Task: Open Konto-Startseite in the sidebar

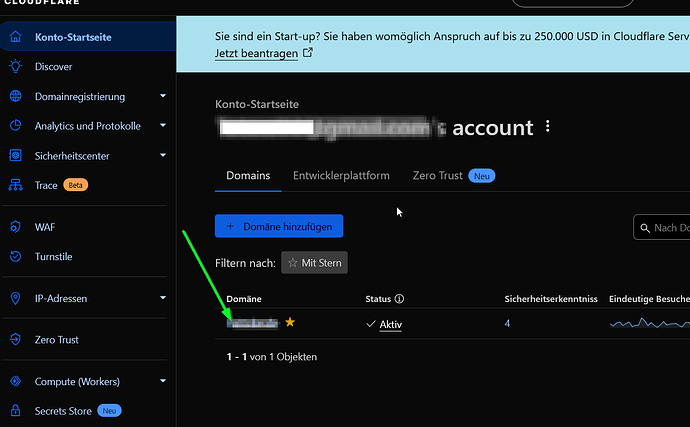Action: (x=88, y=37)
